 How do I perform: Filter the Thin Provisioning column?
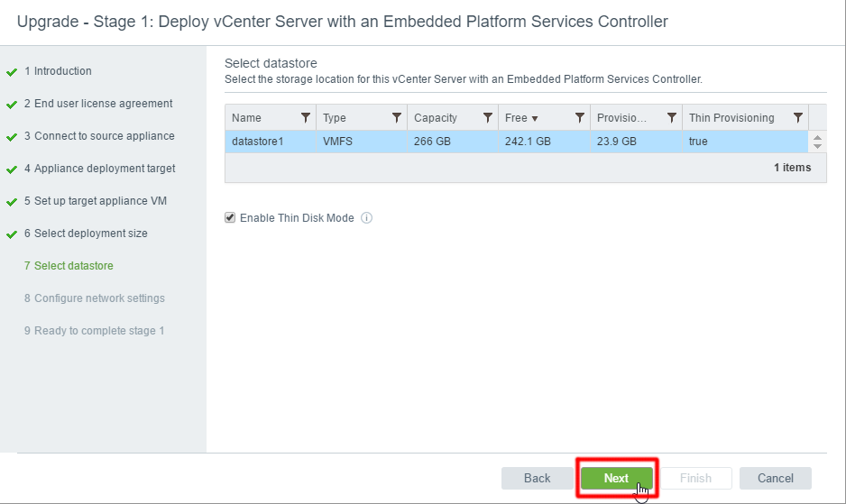click(x=798, y=117)
